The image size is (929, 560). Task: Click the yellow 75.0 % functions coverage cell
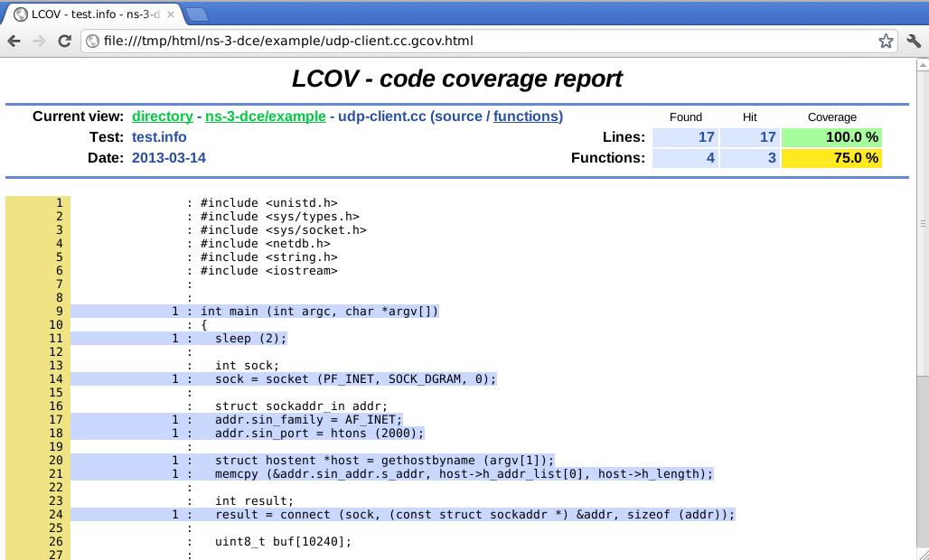pos(831,158)
